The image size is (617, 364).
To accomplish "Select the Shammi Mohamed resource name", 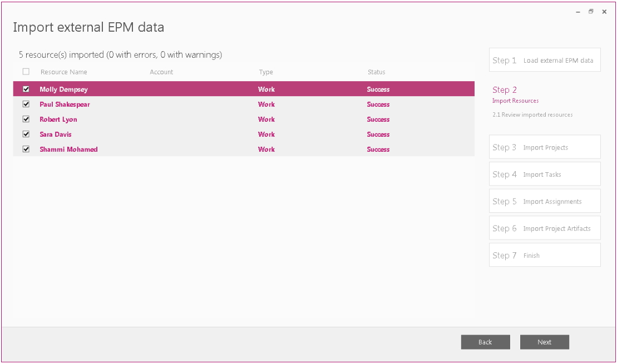I will [68, 149].
